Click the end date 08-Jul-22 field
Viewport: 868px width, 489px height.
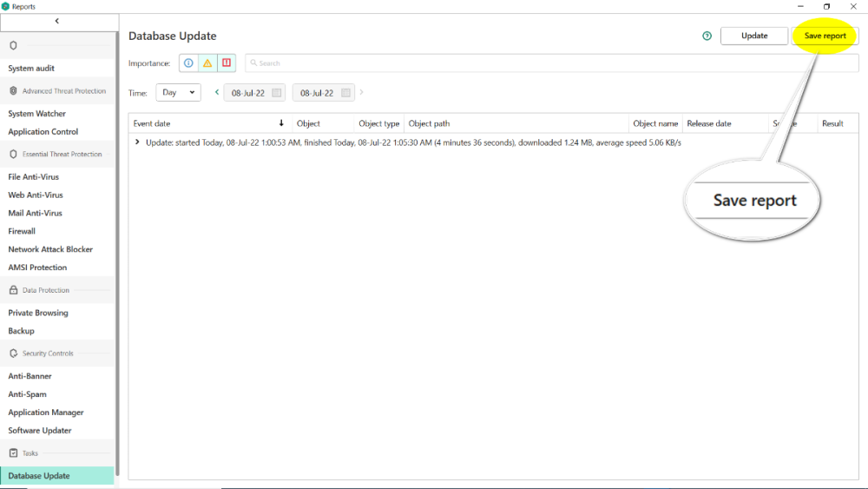tap(323, 93)
